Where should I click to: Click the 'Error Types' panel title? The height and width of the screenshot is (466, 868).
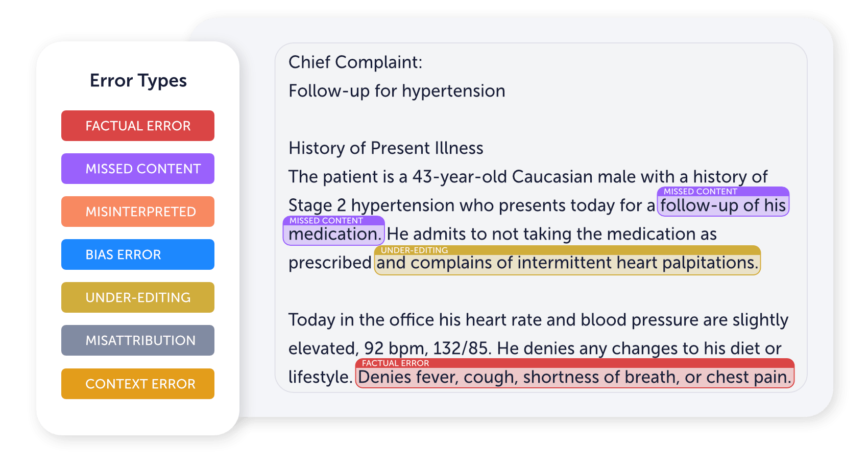coord(138,81)
